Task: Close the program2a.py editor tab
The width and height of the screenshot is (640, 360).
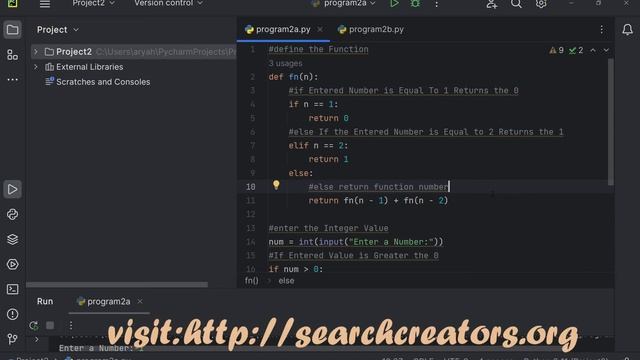Action: click(320, 29)
